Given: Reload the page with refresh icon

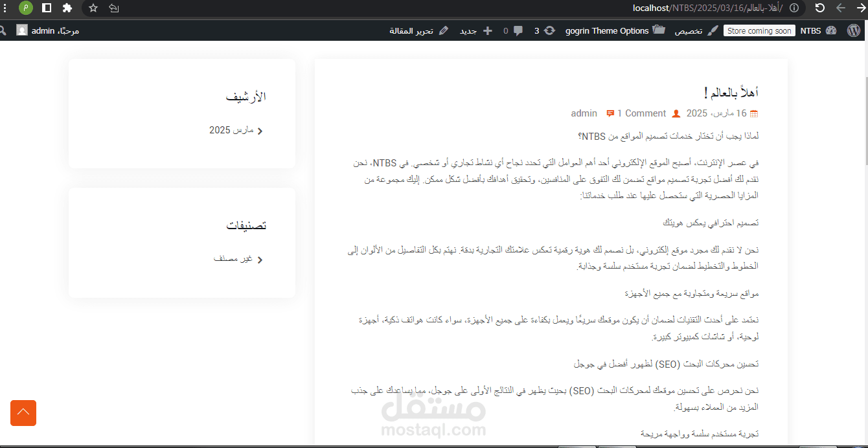Looking at the screenshot, I should 819,8.
